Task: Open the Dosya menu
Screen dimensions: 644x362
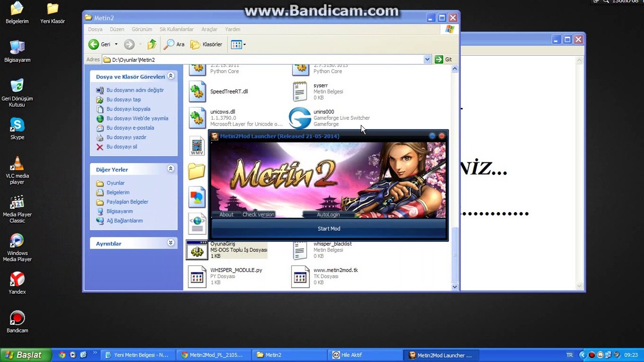Action: click(x=95, y=29)
